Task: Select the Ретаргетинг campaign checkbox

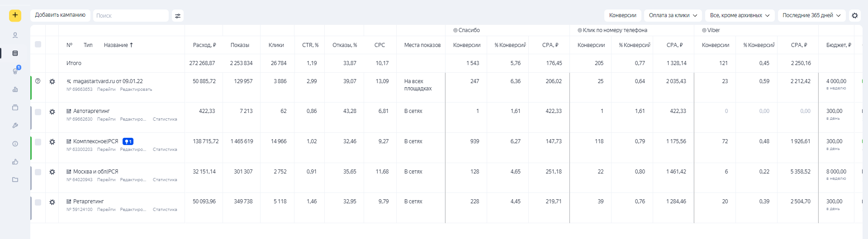Action: click(x=38, y=202)
